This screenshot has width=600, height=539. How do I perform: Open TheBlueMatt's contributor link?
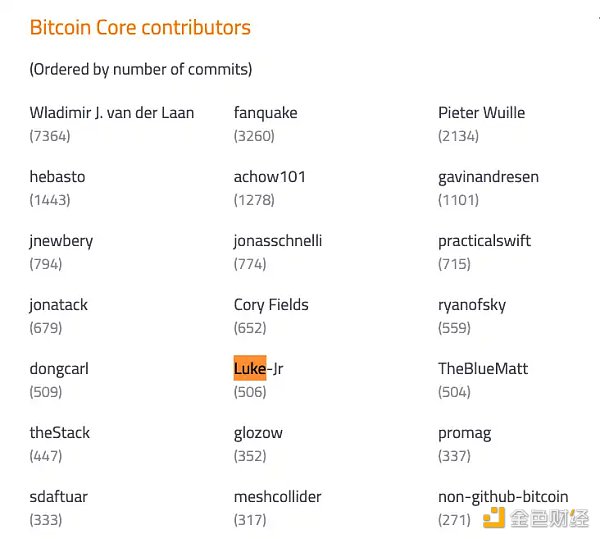483,369
